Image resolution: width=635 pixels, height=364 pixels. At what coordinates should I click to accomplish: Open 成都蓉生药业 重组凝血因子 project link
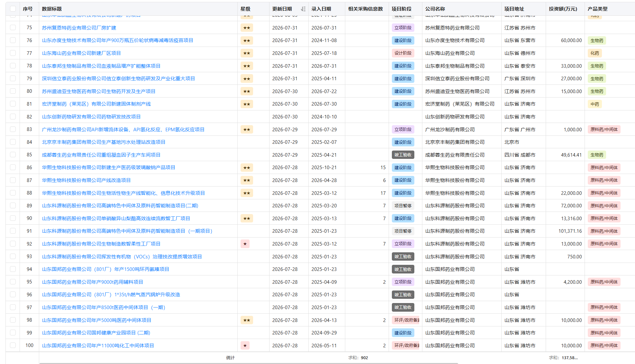coord(101,155)
